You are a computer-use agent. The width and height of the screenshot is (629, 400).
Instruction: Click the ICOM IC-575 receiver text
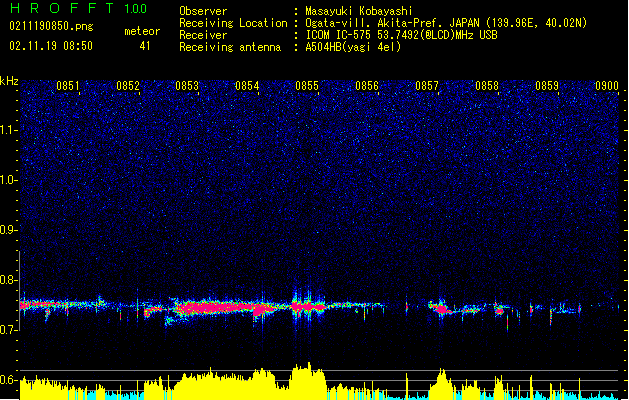[x=401, y=35]
